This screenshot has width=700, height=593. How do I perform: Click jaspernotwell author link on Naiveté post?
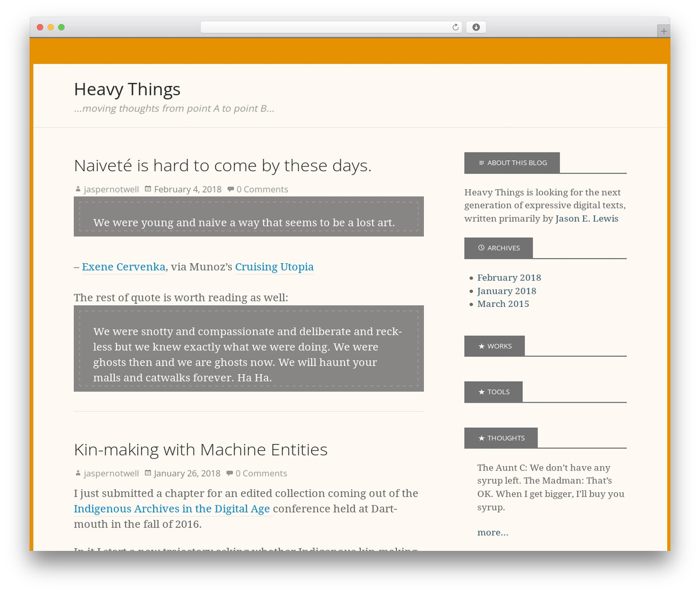[x=111, y=189]
